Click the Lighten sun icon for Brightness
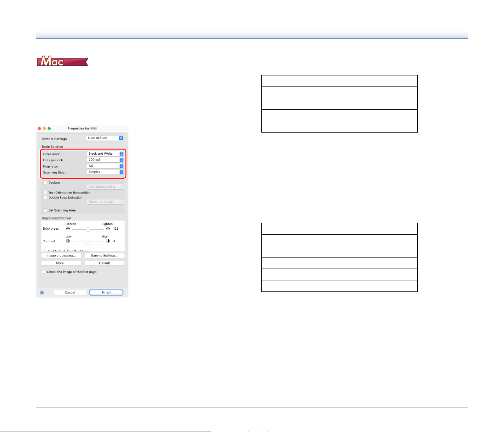 [108, 229]
